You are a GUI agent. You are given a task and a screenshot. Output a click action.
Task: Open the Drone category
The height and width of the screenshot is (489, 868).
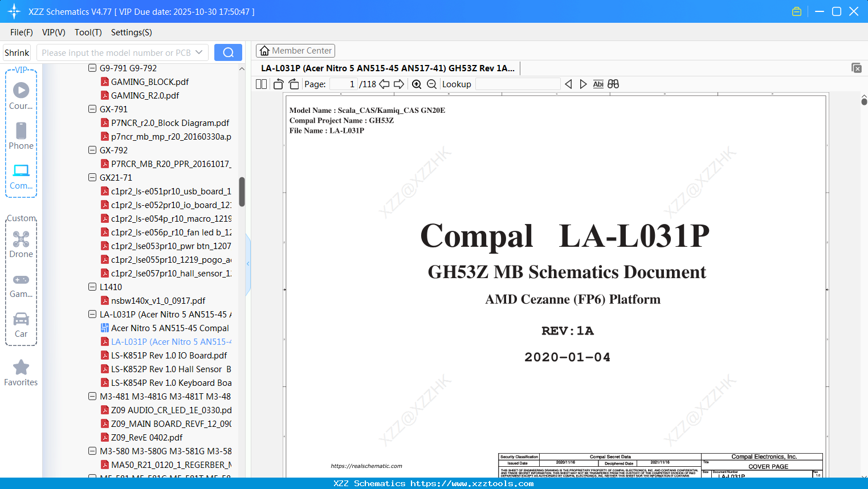21,244
